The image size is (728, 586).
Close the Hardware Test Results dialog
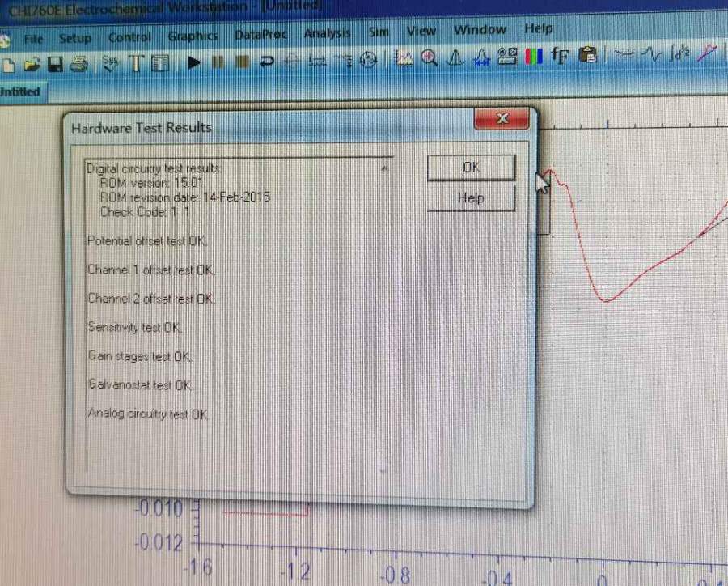[x=502, y=118]
